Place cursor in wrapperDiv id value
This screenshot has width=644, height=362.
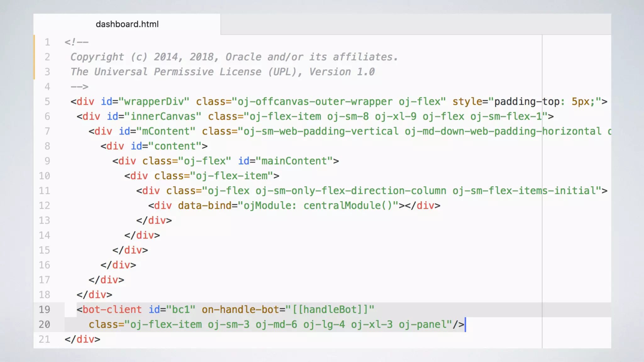click(x=154, y=101)
